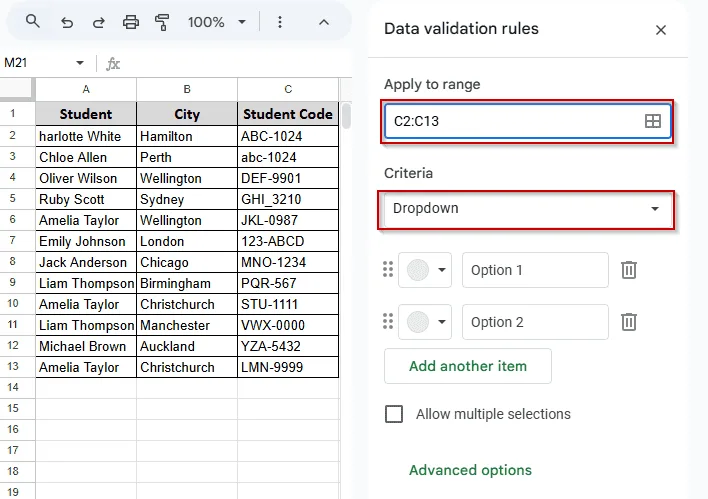Select cell containing JKL-0987
The width and height of the screenshot is (708, 499).
(288, 220)
